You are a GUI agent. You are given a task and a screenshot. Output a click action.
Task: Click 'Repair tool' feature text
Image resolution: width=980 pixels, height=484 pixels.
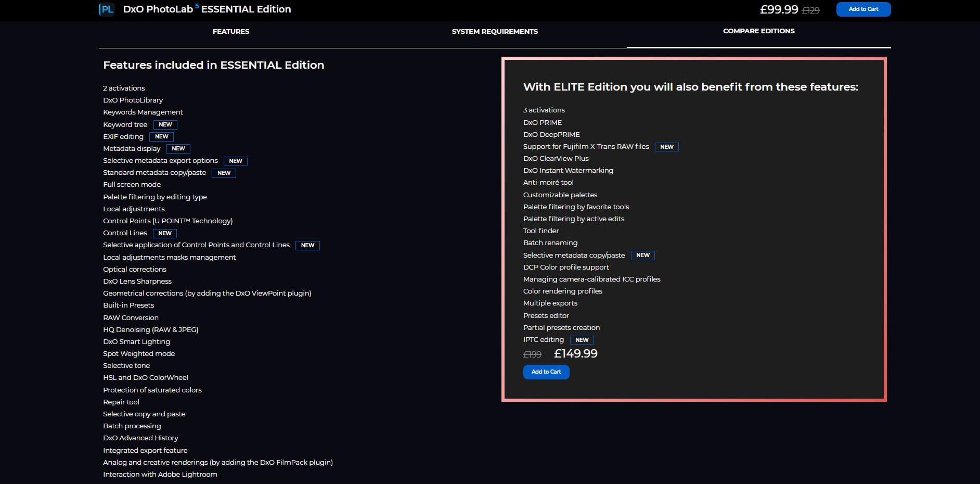tap(121, 402)
